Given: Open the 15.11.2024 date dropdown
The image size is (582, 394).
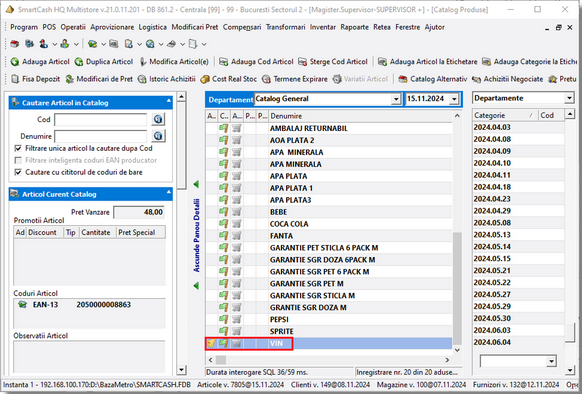Looking at the screenshot, I should click(454, 99).
